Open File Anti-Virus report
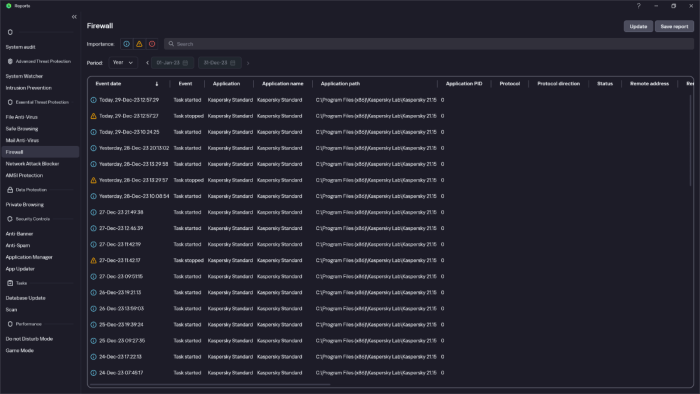 click(x=21, y=117)
